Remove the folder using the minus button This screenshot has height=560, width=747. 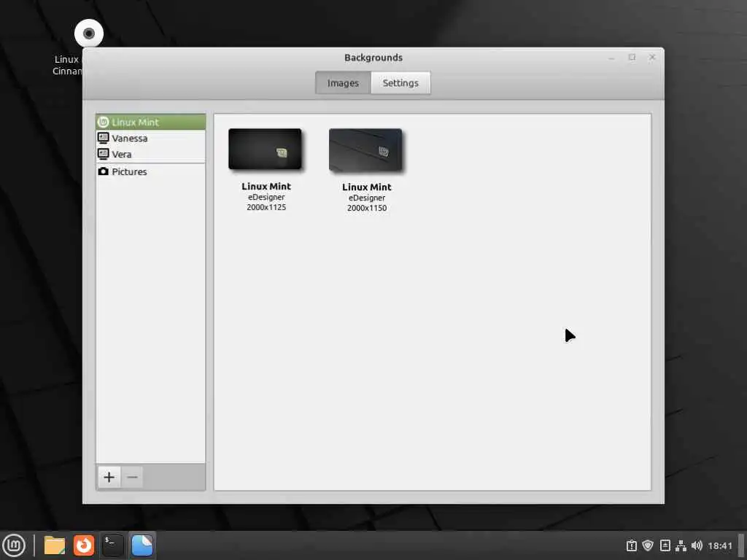(133, 477)
